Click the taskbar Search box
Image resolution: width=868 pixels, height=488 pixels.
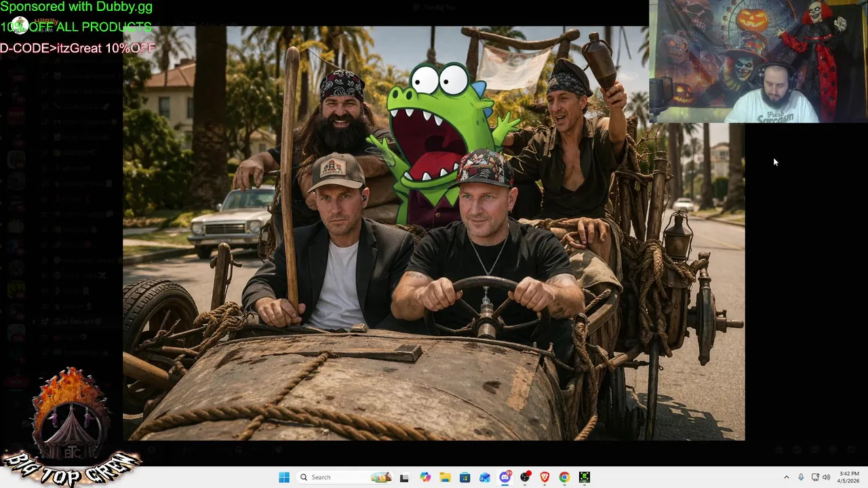pyautogui.click(x=346, y=477)
